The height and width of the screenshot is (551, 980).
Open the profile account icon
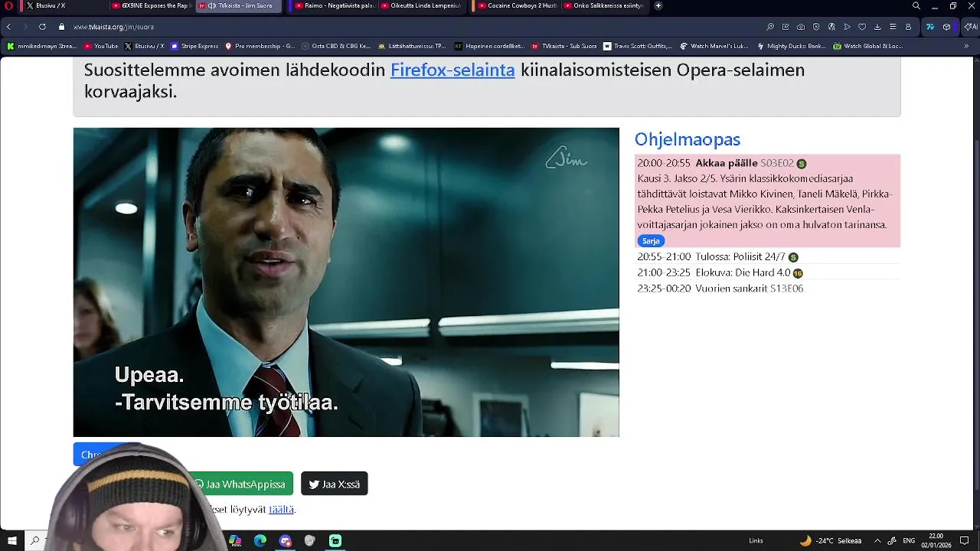908,27
